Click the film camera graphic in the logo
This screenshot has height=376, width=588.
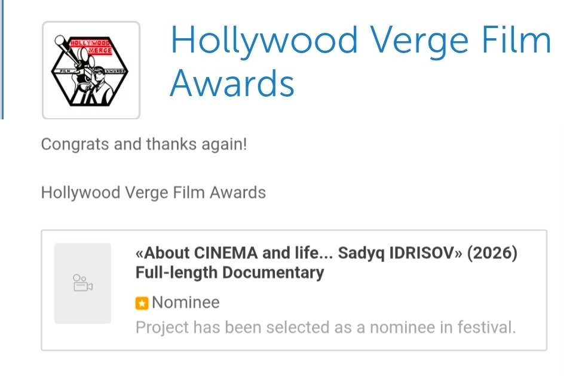(x=76, y=60)
